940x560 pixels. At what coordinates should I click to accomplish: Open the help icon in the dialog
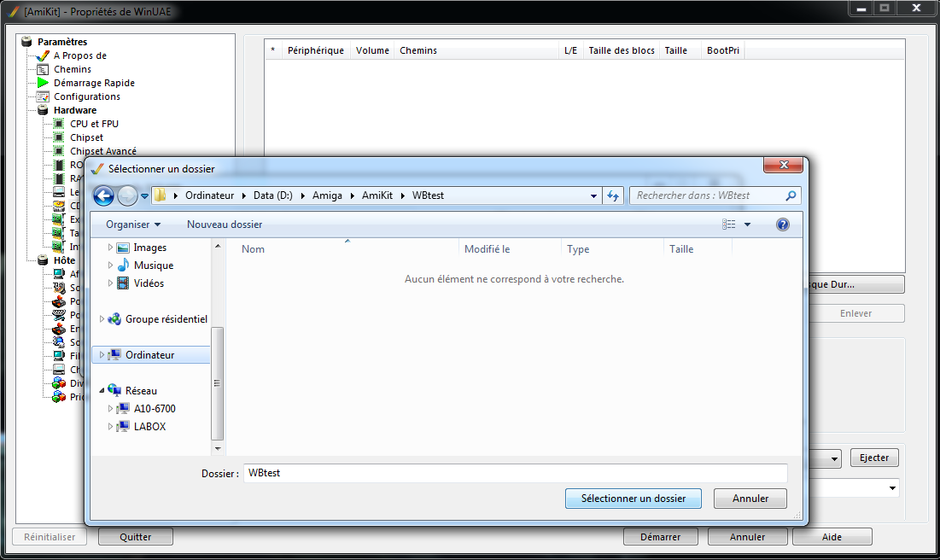(782, 225)
